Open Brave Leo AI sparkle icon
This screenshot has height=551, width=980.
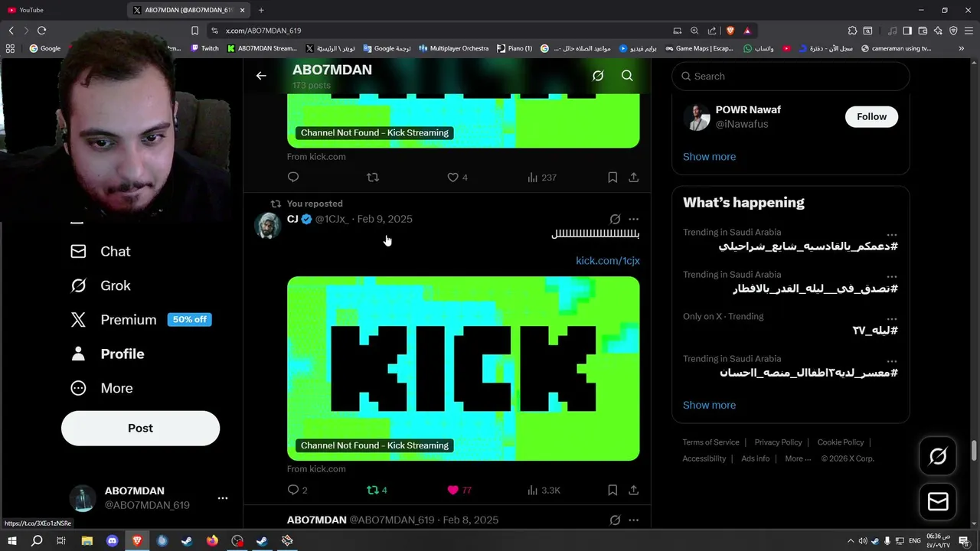[938, 31]
